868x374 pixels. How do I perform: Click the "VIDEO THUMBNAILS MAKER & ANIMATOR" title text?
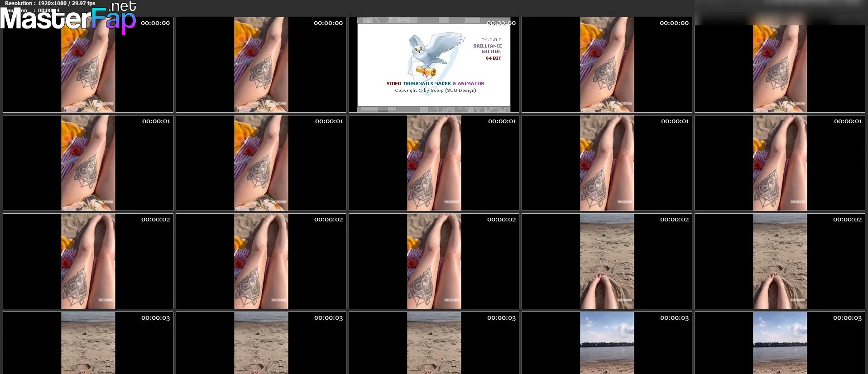[x=435, y=83]
